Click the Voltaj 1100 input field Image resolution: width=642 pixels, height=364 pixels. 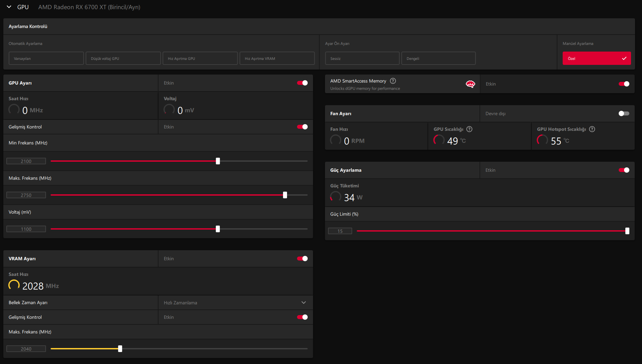click(26, 229)
